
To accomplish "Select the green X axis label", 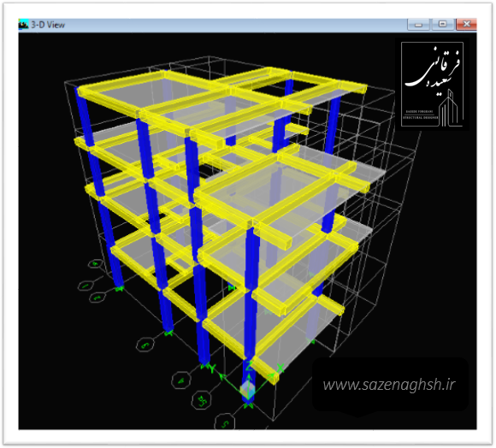I will click(x=280, y=368).
